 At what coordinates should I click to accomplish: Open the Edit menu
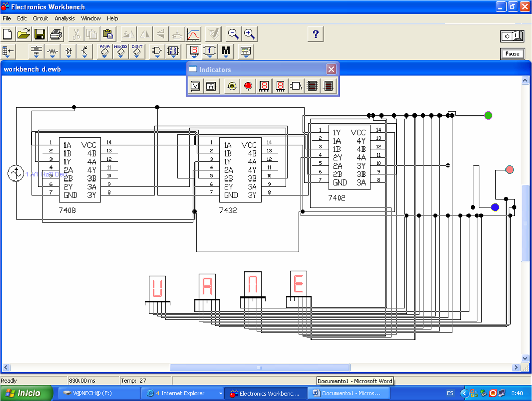click(22, 18)
